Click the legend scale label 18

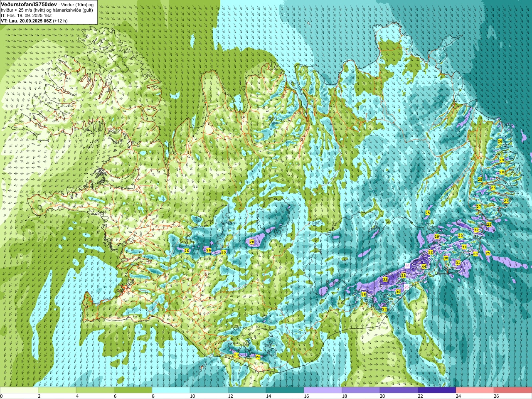tap(344, 397)
